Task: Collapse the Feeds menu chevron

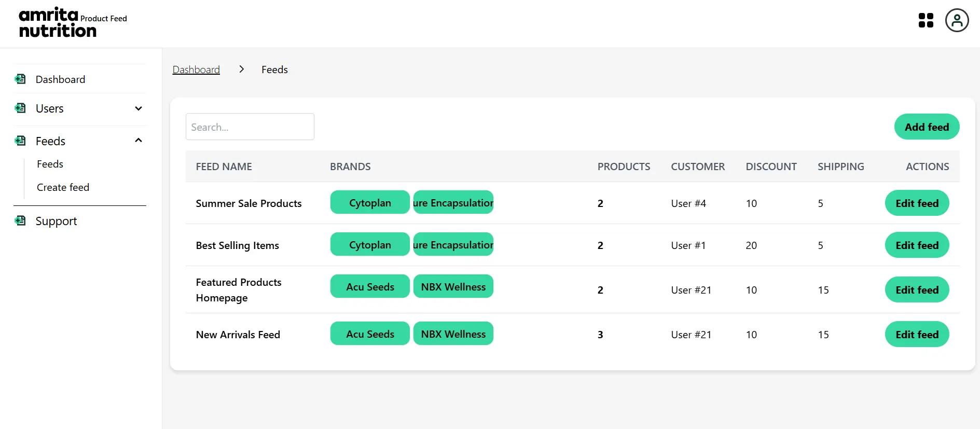Action: coord(139,141)
